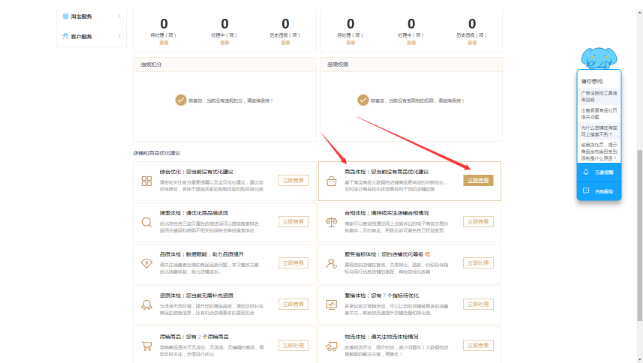643x363 pixels.
Task: Click the monitor chart icon in marketing card
Action: click(331, 305)
